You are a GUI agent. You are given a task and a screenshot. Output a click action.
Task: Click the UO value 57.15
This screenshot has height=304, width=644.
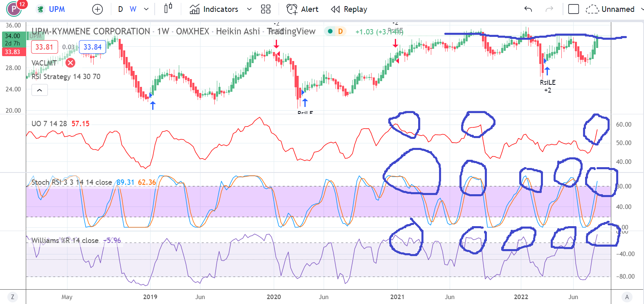pos(80,124)
